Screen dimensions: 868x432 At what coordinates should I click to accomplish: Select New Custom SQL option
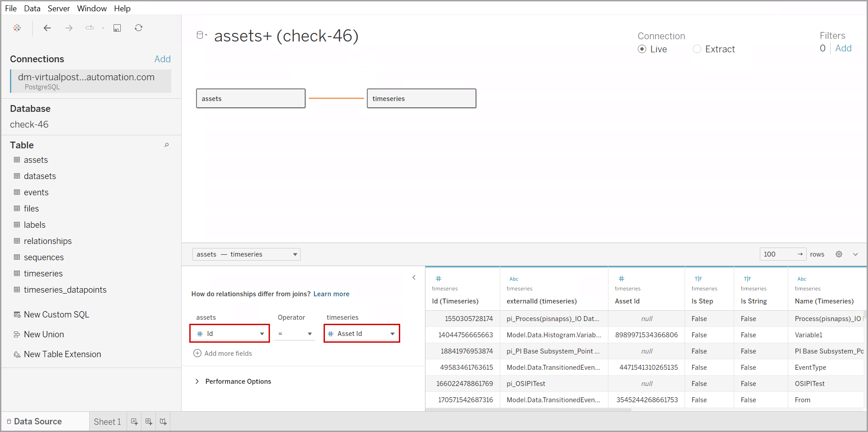click(x=56, y=315)
